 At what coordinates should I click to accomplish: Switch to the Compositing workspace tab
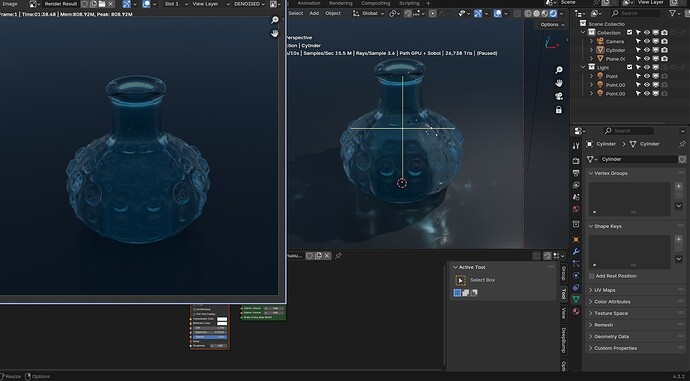click(x=375, y=3)
